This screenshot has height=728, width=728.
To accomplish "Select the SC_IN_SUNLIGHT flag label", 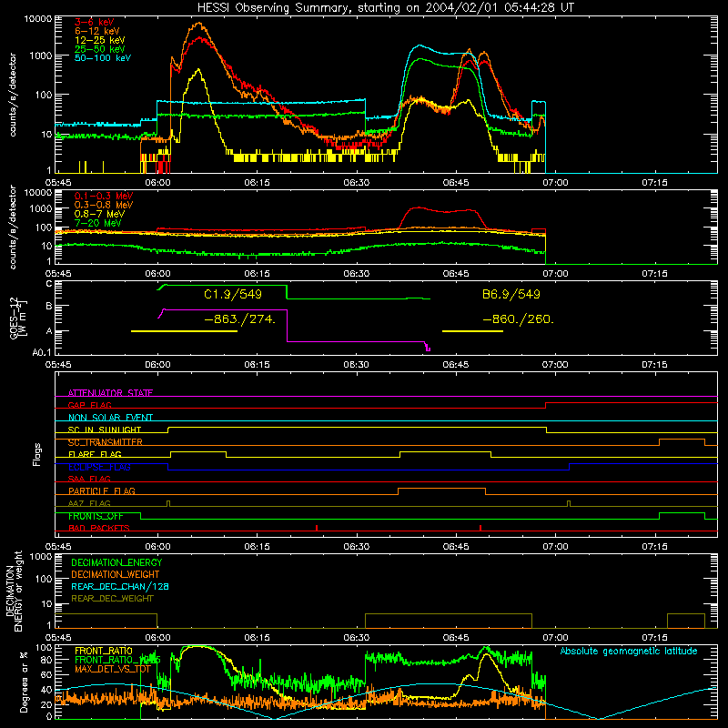I will [105, 430].
